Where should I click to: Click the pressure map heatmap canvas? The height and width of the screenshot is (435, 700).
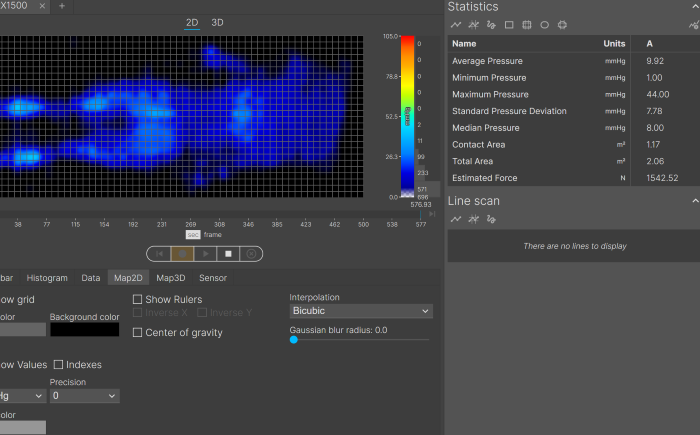(x=181, y=117)
